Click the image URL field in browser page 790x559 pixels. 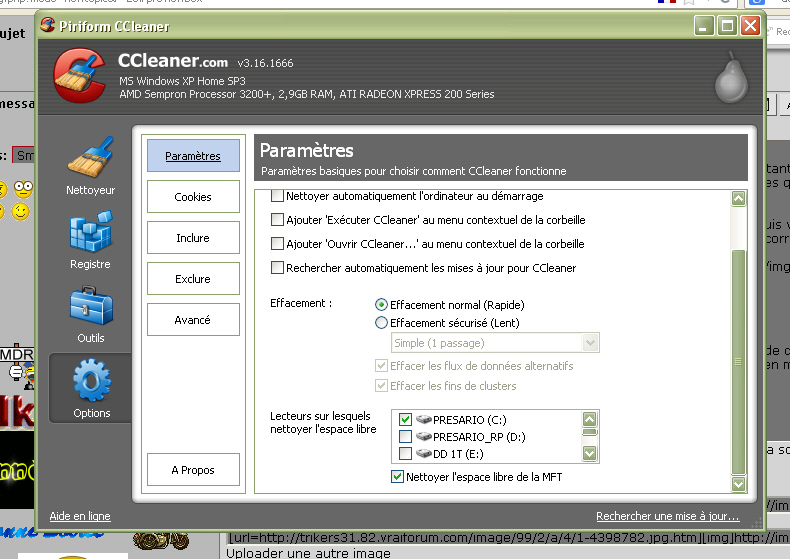click(506, 537)
